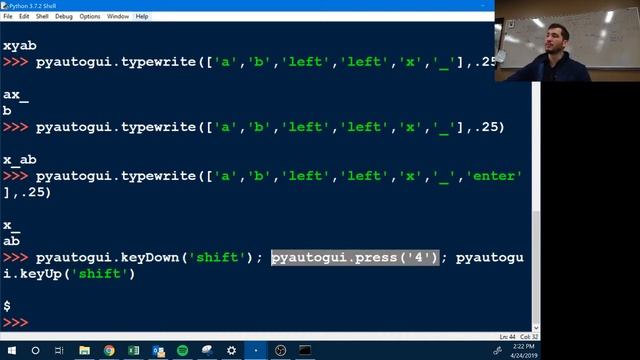The width and height of the screenshot is (640, 360).
Task: Open Settings gear in the taskbar
Action: pyautogui.click(x=231, y=351)
